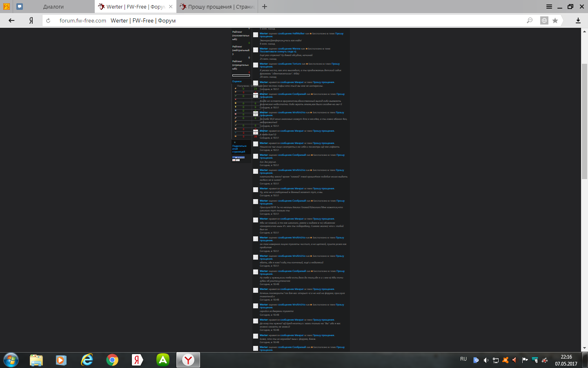This screenshot has height=368, width=588.
Task: Reload the page with the refresh icon
Action: [48, 20]
